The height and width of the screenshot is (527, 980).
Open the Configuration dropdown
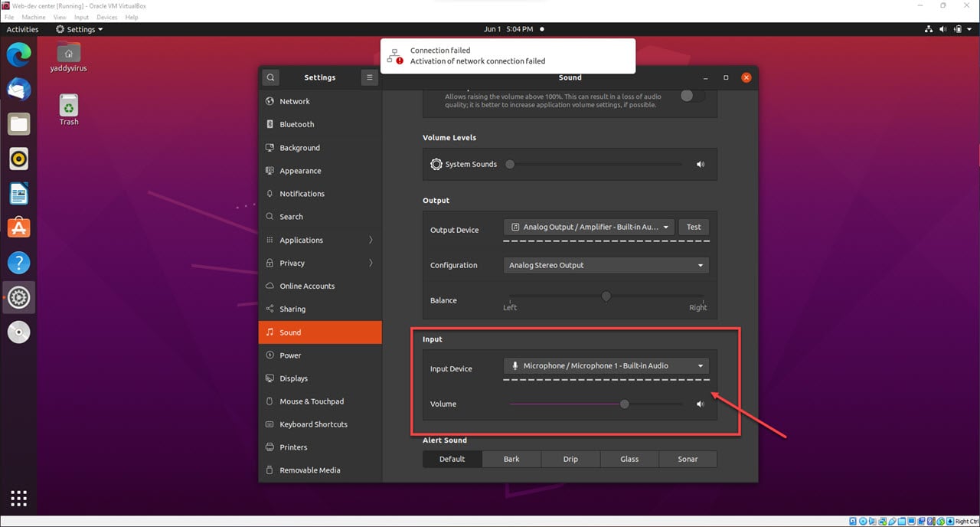pyautogui.click(x=606, y=265)
